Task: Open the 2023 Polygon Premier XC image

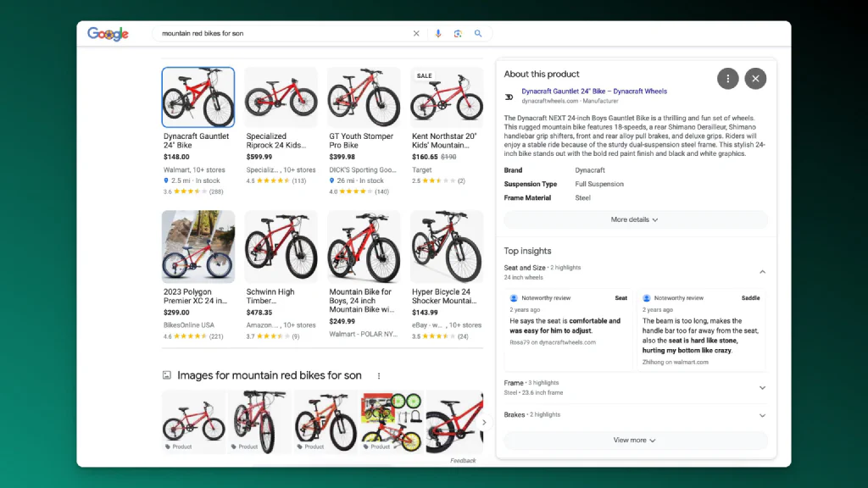Action: coord(198,247)
